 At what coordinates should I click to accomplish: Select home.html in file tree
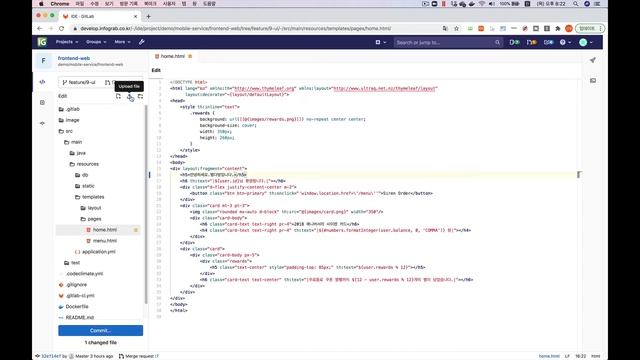[x=98, y=230]
